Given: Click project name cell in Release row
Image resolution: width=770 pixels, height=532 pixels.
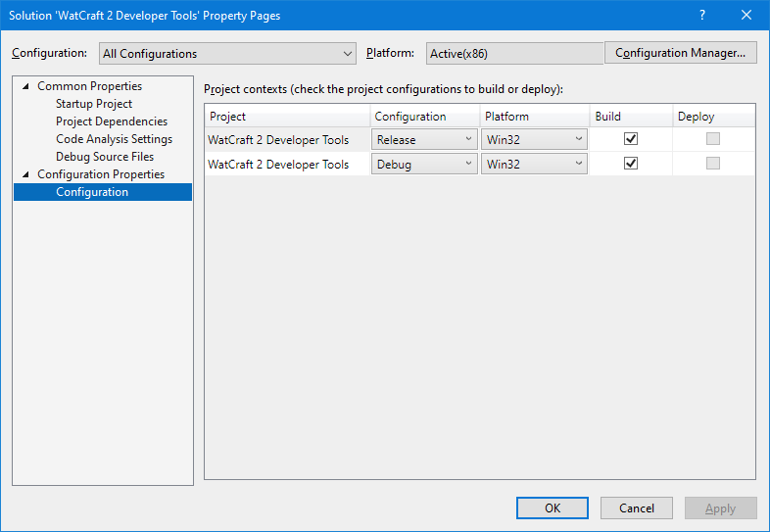Looking at the screenshot, I should tap(287, 139).
